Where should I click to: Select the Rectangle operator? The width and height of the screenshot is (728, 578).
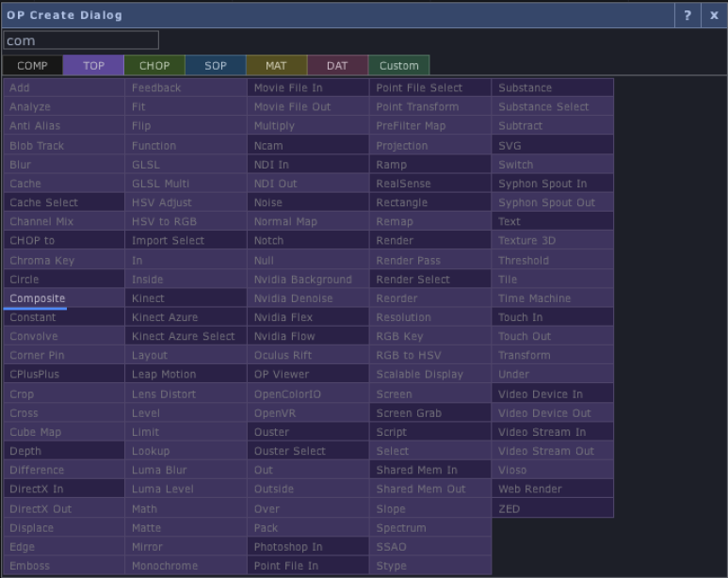click(x=430, y=203)
